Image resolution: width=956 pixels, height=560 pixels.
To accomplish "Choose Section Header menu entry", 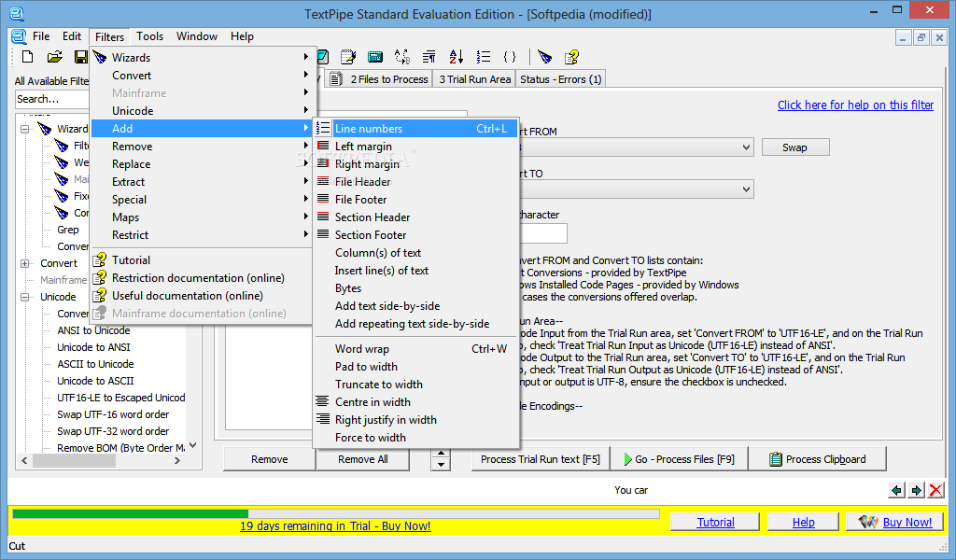I will click(416, 217).
